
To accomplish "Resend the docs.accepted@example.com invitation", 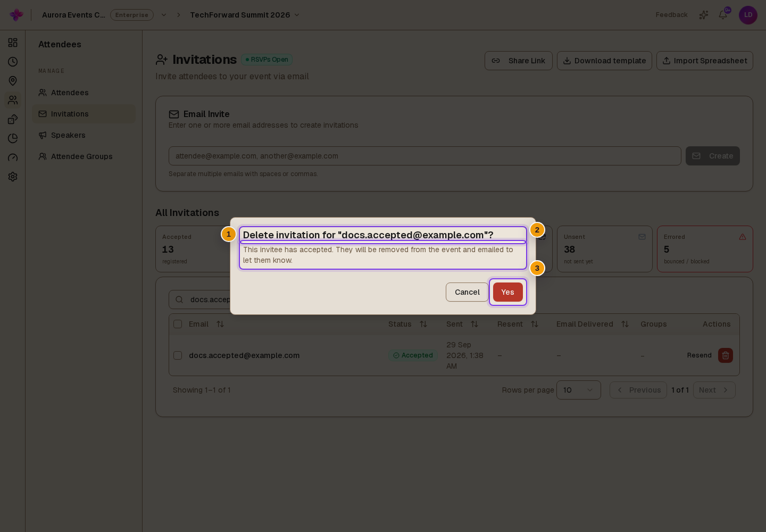I will coord(699,355).
